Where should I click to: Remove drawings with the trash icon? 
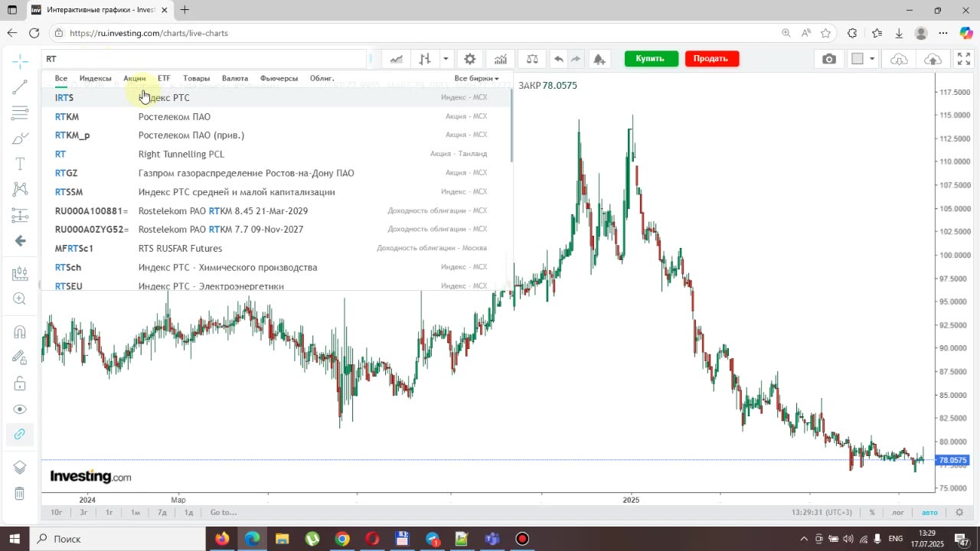pyautogui.click(x=20, y=494)
